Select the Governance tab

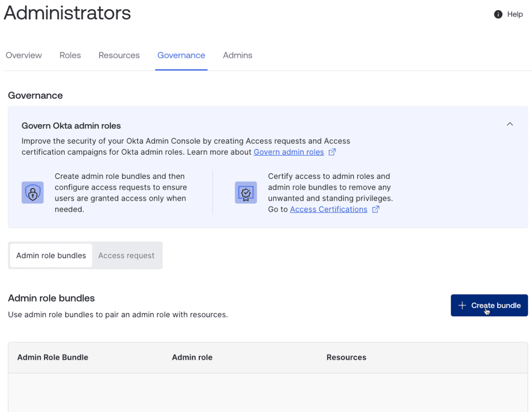pyautogui.click(x=181, y=55)
